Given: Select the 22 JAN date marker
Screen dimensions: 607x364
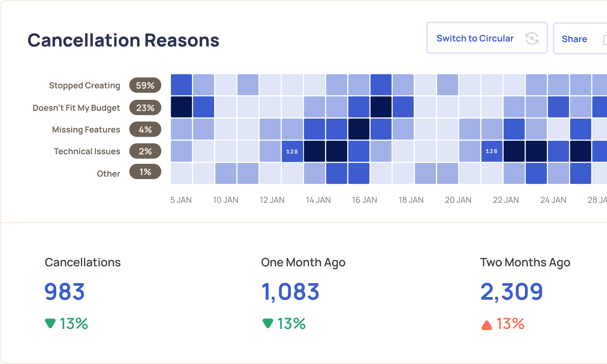Looking at the screenshot, I should coord(506,200).
